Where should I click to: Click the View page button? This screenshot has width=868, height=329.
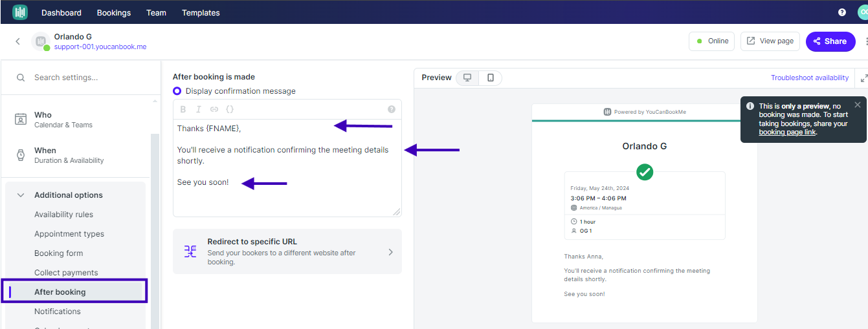coord(770,41)
